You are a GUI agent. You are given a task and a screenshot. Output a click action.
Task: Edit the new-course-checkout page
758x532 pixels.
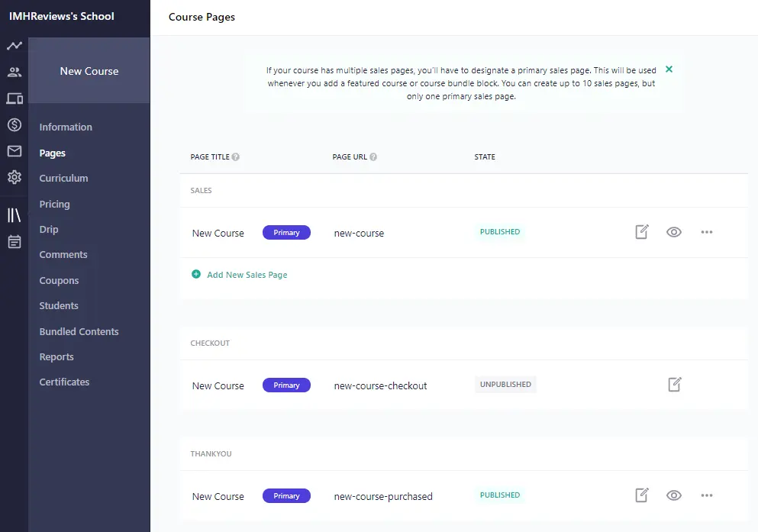pos(675,385)
